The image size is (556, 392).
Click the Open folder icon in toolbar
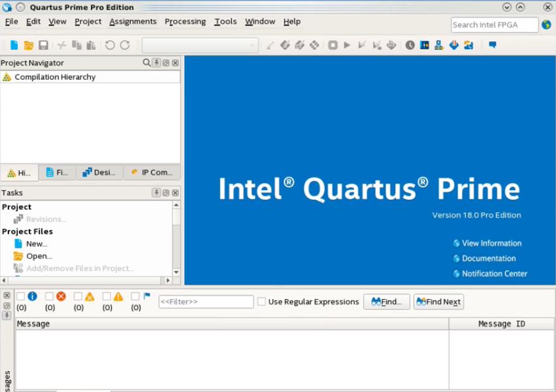tap(29, 45)
